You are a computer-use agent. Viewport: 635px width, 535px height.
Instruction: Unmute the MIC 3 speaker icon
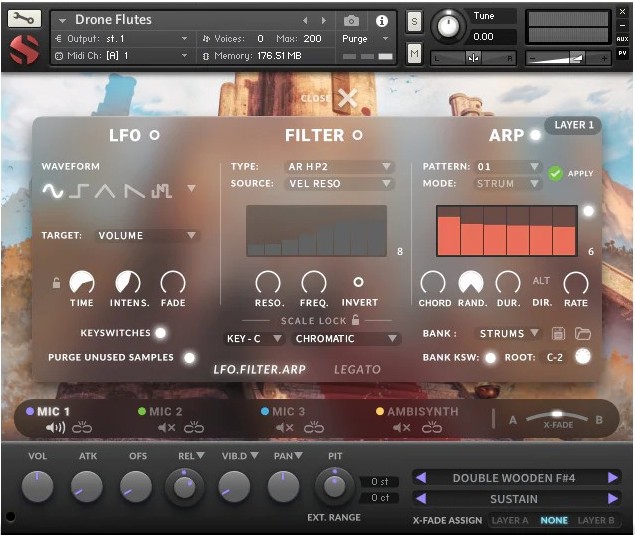[x=284, y=428]
